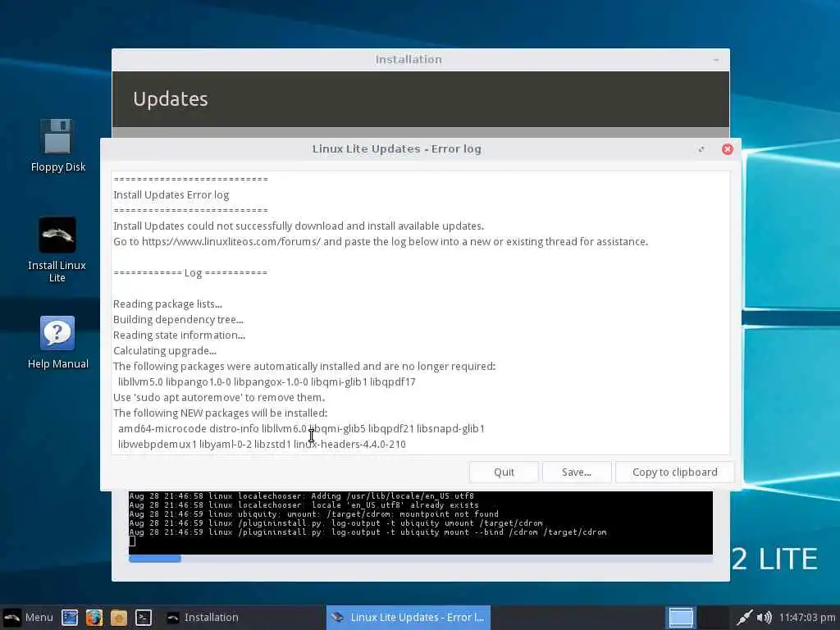Click the '============ Log ===========' separator line
840x630 pixels.
coord(190,272)
